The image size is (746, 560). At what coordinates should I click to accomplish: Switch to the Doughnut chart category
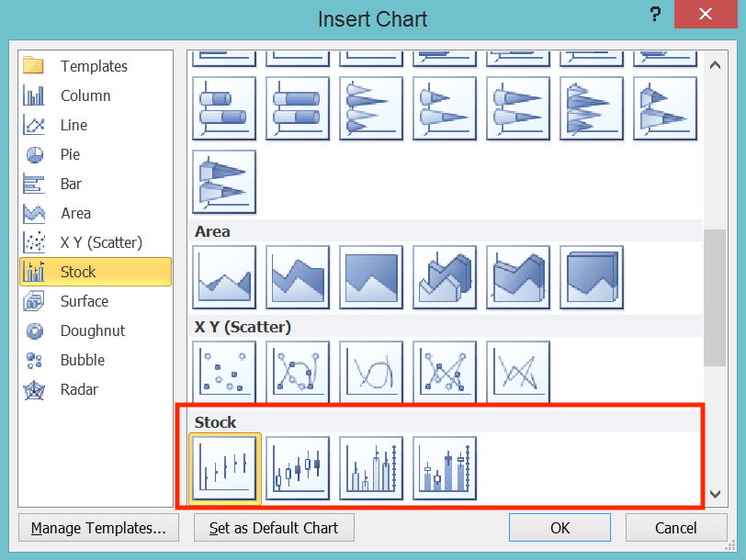(x=96, y=330)
